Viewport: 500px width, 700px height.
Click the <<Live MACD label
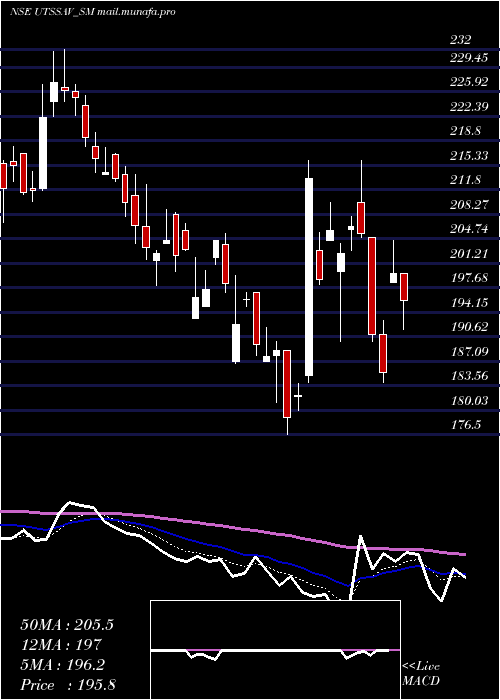(421, 674)
